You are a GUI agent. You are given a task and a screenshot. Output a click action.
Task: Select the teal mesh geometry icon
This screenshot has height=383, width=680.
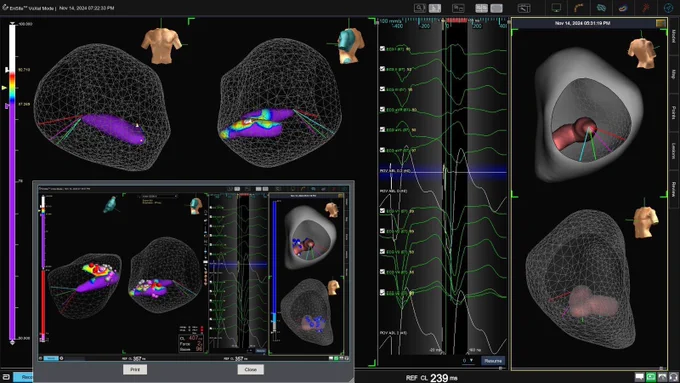coord(601,8)
